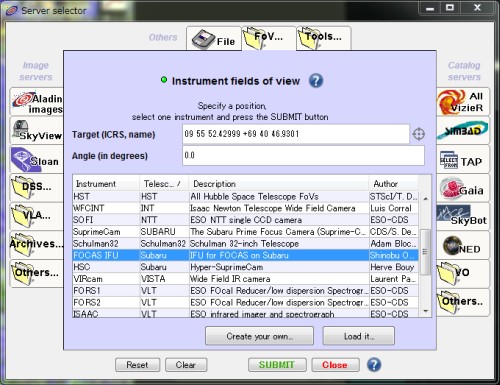Open the Others folder under catalog servers
The height and width of the screenshot is (385, 500).
(463, 302)
